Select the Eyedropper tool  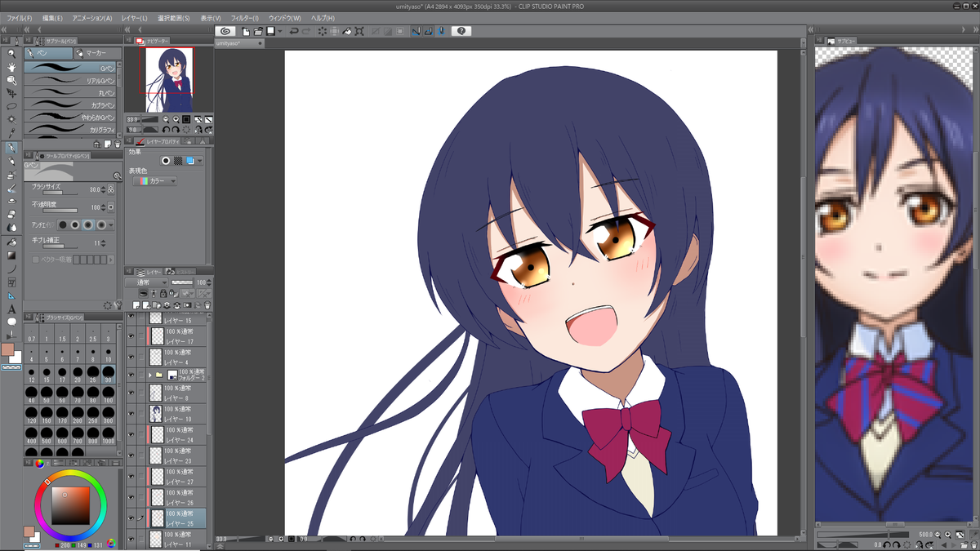pyautogui.click(x=11, y=132)
